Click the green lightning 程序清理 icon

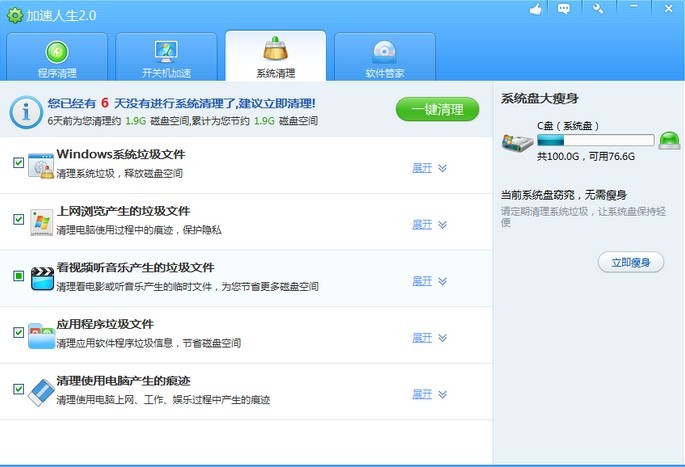57,52
